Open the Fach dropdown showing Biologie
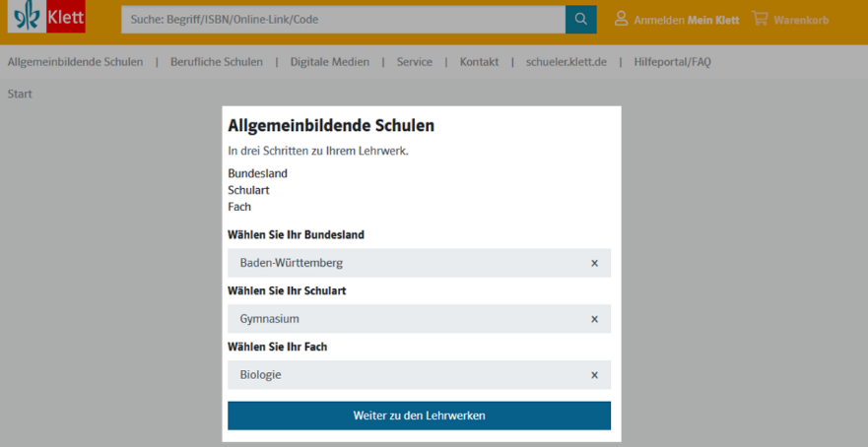868x447 pixels. pyautogui.click(x=404, y=375)
